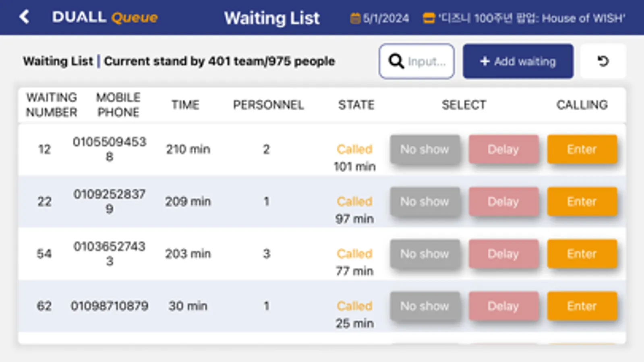This screenshot has height=362, width=644.
Task: Mark waiting number 12 as No show
Action: pyautogui.click(x=425, y=149)
